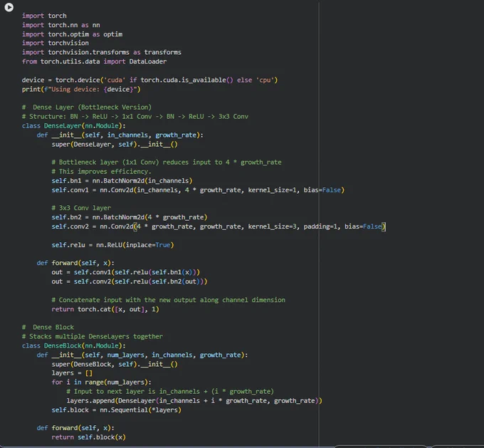Click the comment '# Bottleneck layer (1x1 Conv) reduces input'
Viewport: 484px width, 448px height.
pyautogui.click(x=167, y=162)
